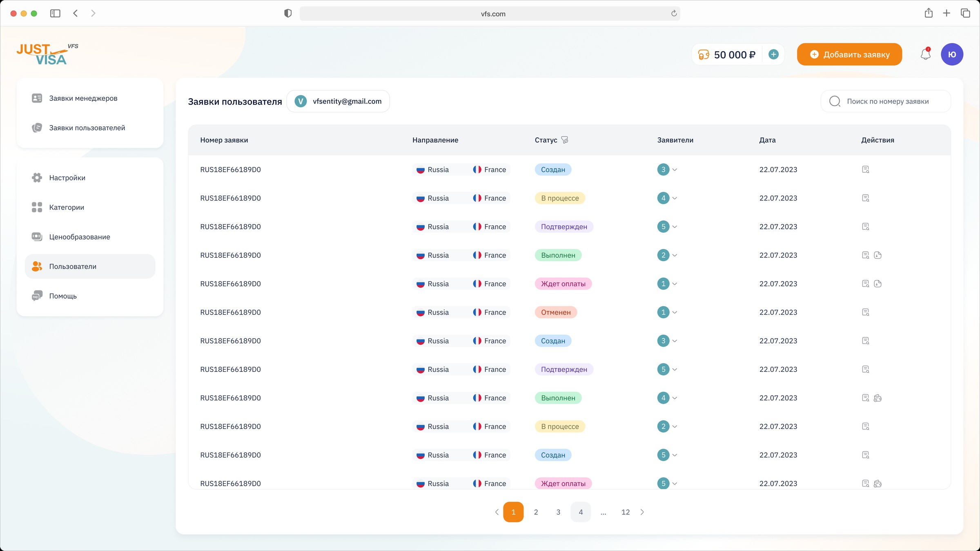Viewport: 980px width, 551px height.
Task: Open Заявки менеджеров in the sidebar
Action: click(x=90, y=98)
